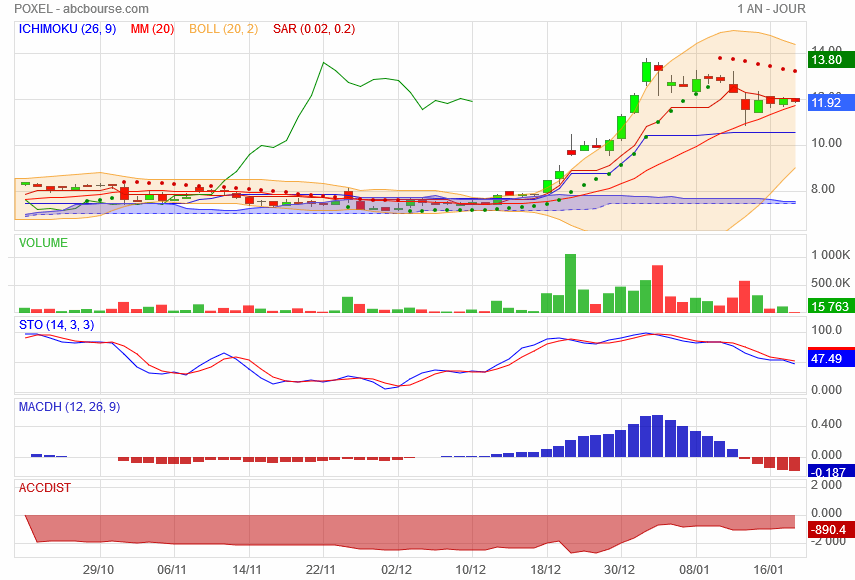Click the 29/10 date axis label

(x=98, y=570)
